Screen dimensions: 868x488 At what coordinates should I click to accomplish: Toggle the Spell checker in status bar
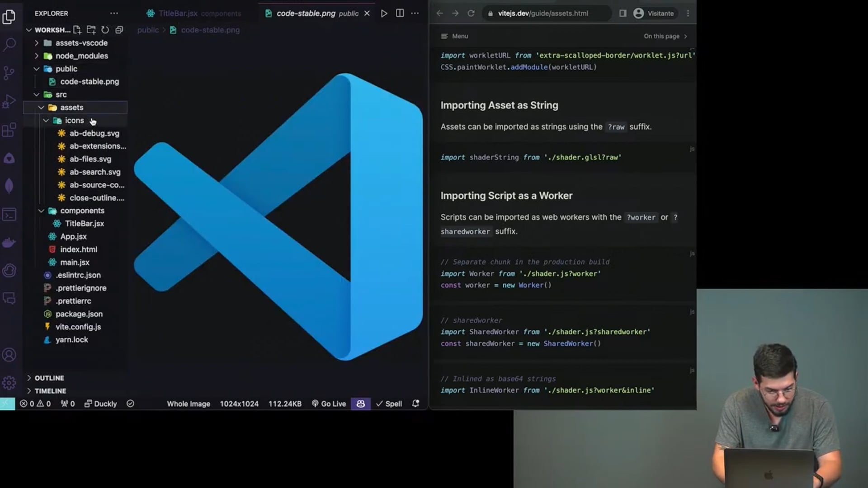[389, 404]
